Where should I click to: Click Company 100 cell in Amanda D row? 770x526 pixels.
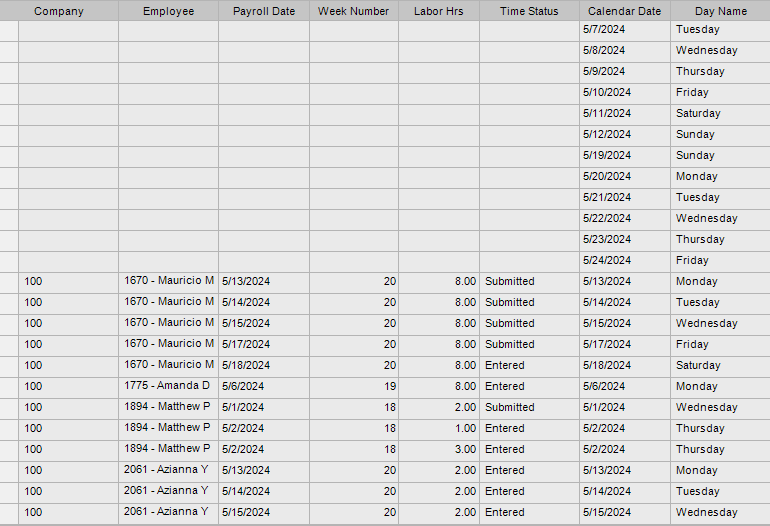68,387
